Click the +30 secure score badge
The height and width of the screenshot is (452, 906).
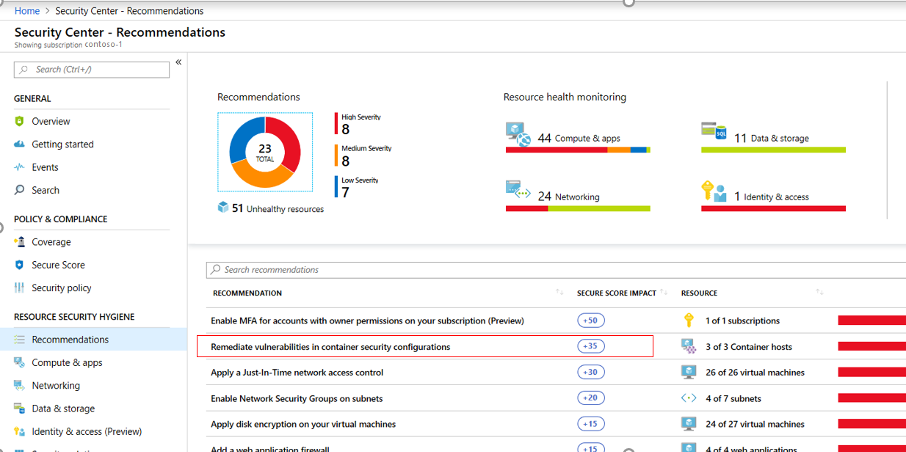[591, 372]
